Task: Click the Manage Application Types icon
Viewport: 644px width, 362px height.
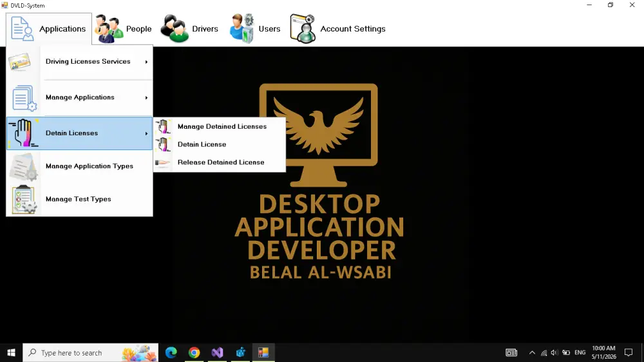Action: [x=23, y=166]
